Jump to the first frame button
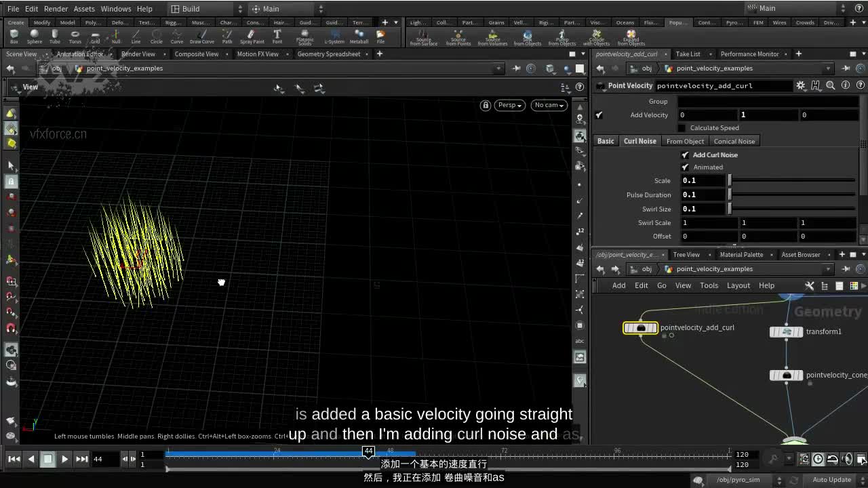 (x=14, y=459)
